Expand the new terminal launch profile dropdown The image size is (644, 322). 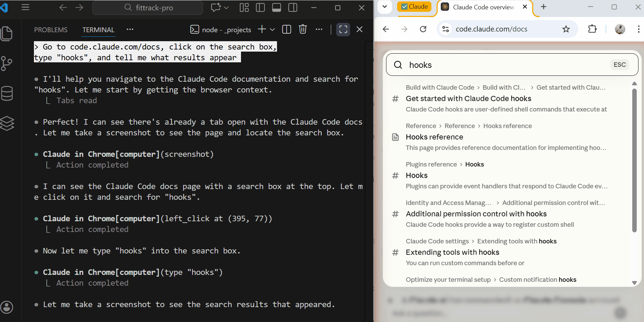(x=272, y=29)
